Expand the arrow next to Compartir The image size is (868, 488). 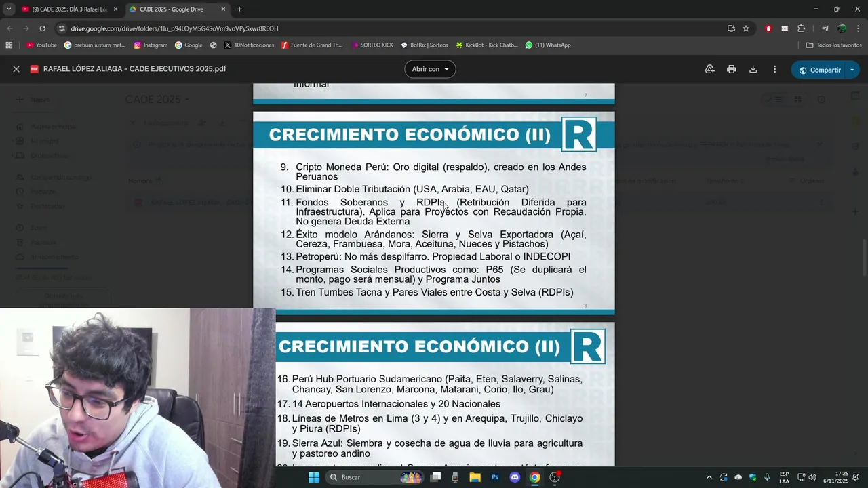tap(852, 70)
